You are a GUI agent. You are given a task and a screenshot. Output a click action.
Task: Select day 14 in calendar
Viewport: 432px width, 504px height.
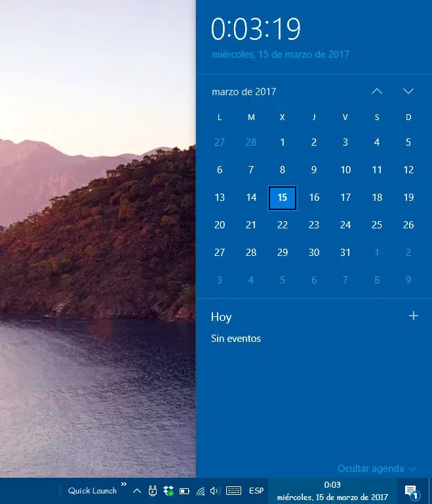pos(251,198)
